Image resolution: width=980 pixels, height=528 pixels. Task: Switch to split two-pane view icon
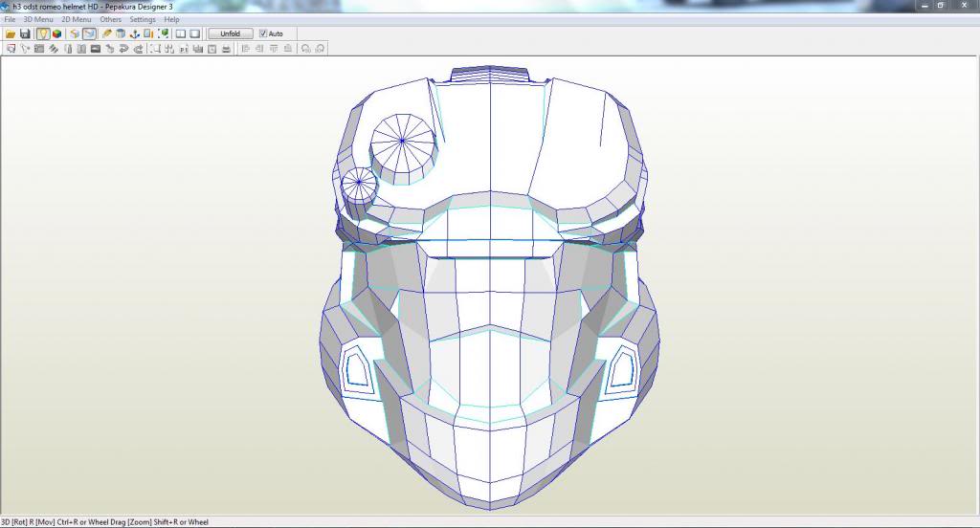pyautogui.click(x=181, y=33)
